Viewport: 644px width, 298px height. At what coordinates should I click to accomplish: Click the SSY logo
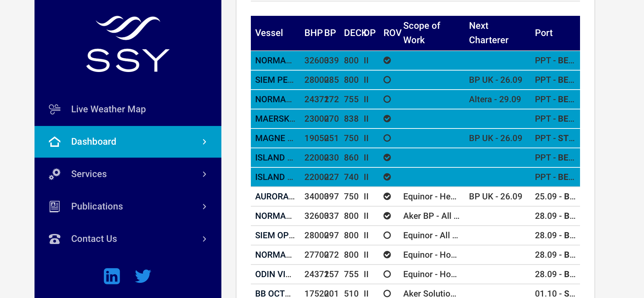pyautogui.click(x=128, y=44)
